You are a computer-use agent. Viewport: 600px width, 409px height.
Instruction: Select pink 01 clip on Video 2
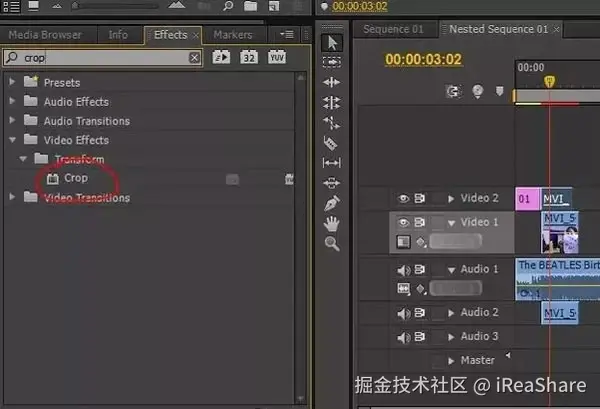tap(527, 199)
